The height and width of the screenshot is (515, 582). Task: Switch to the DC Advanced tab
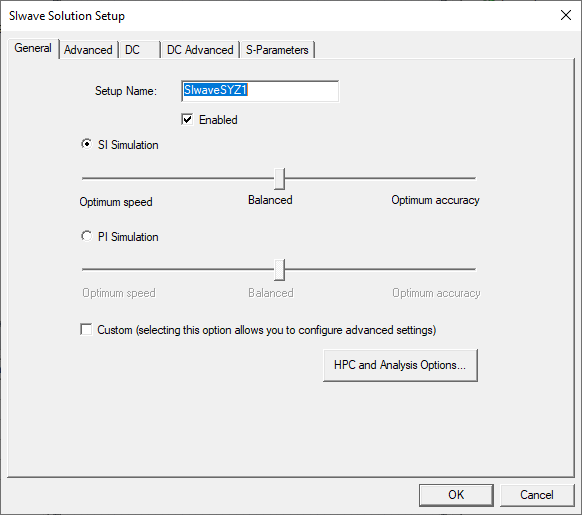click(x=200, y=50)
